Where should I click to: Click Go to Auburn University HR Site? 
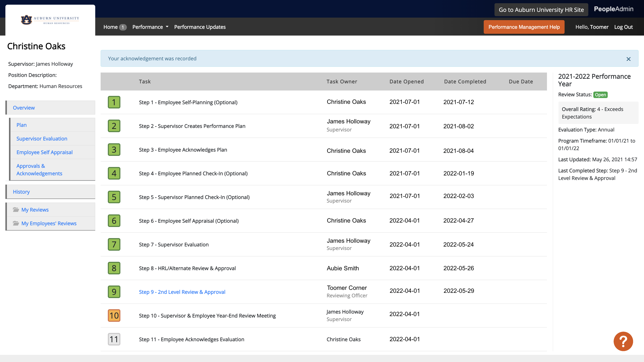541,10
